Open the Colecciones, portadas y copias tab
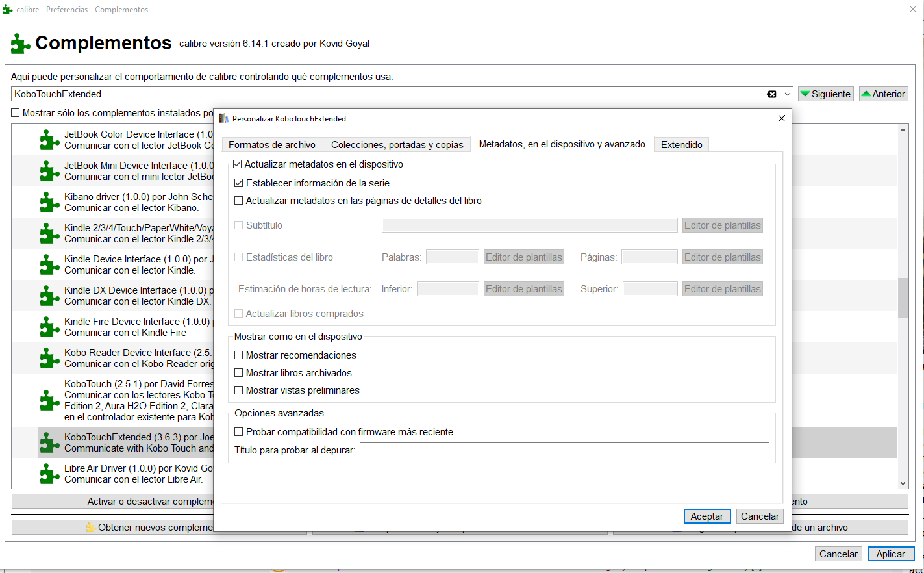Viewport: 924px width, 573px height. coord(397,145)
